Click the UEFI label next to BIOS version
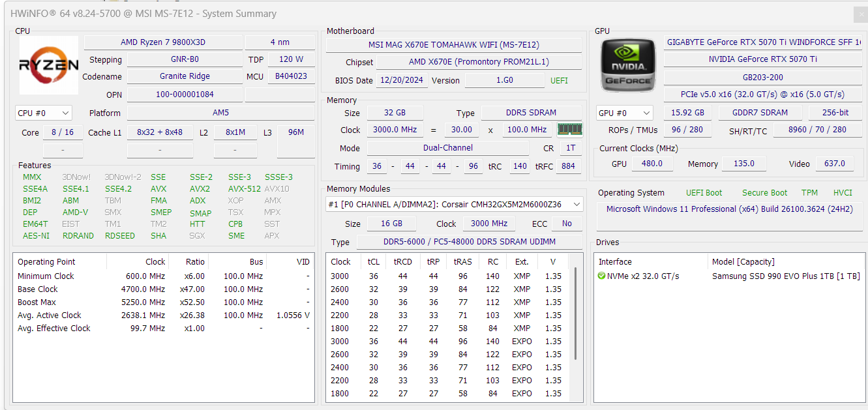Screen dimensions: 868x410 (559, 81)
